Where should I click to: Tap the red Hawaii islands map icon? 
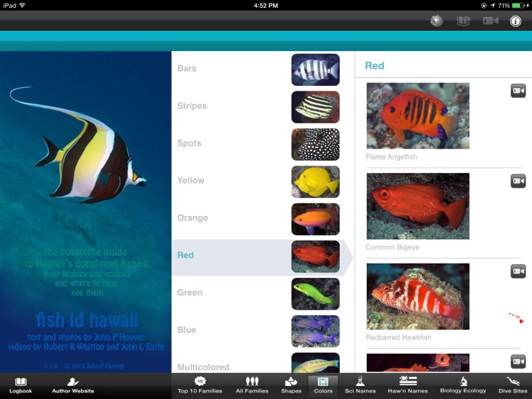click(x=516, y=318)
